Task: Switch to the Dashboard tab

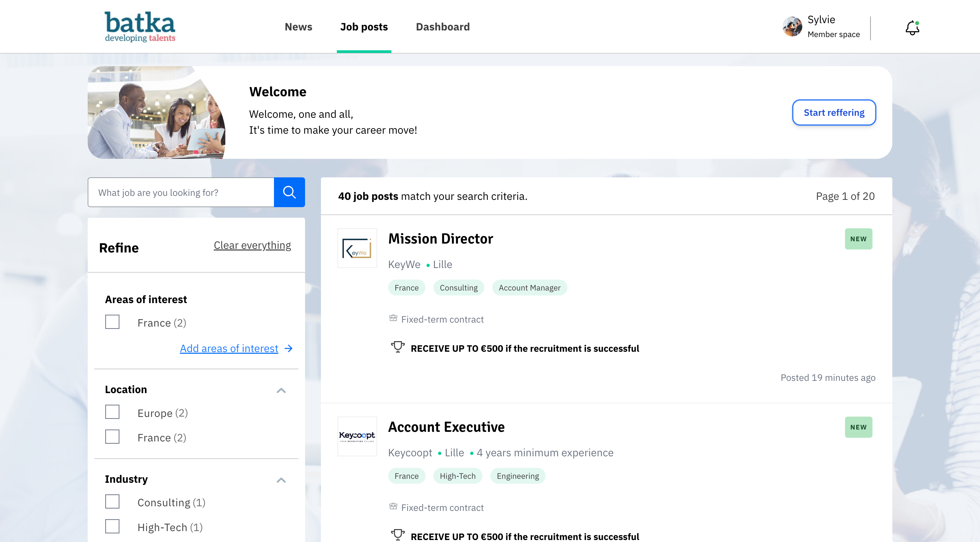Action: click(x=442, y=26)
